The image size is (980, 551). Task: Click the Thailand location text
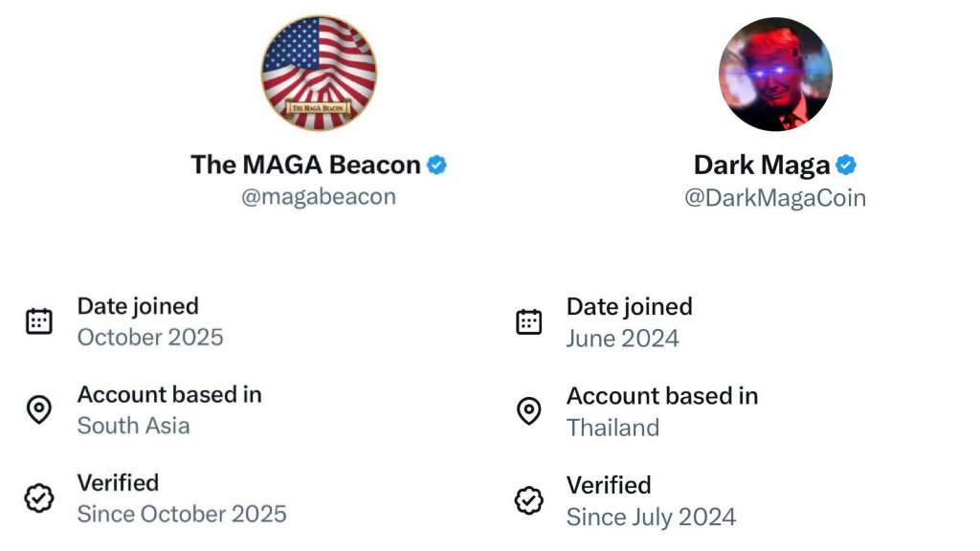coord(613,428)
